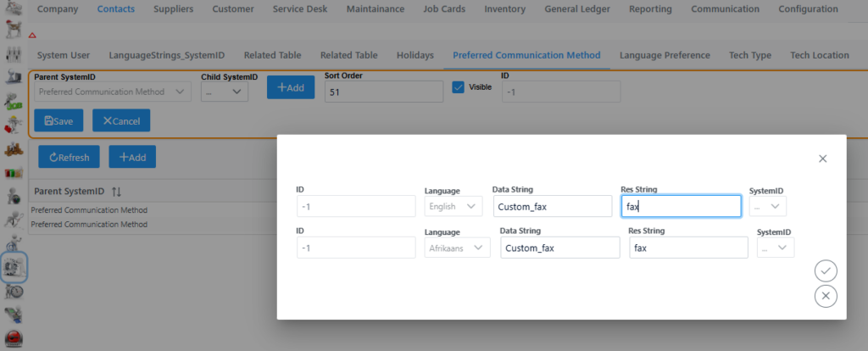Click the clock icon in left sidebar
The image size is (868, 351).
pyautogui.click(x=14, y=291)
